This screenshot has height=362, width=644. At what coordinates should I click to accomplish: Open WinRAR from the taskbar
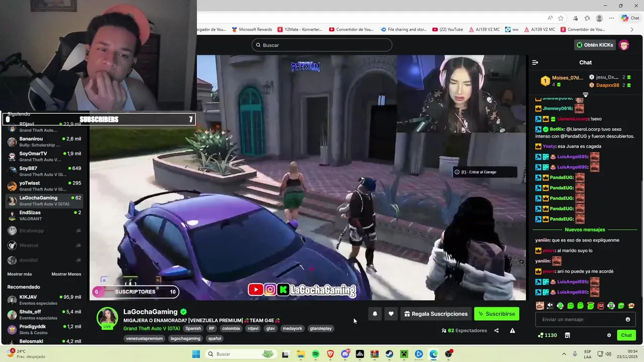[374, 354]
